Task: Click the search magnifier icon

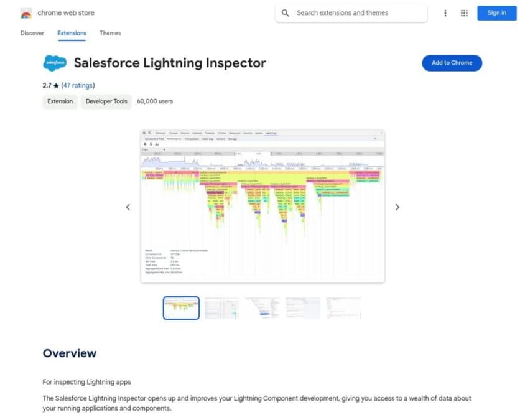Action: tap(285, 13)
